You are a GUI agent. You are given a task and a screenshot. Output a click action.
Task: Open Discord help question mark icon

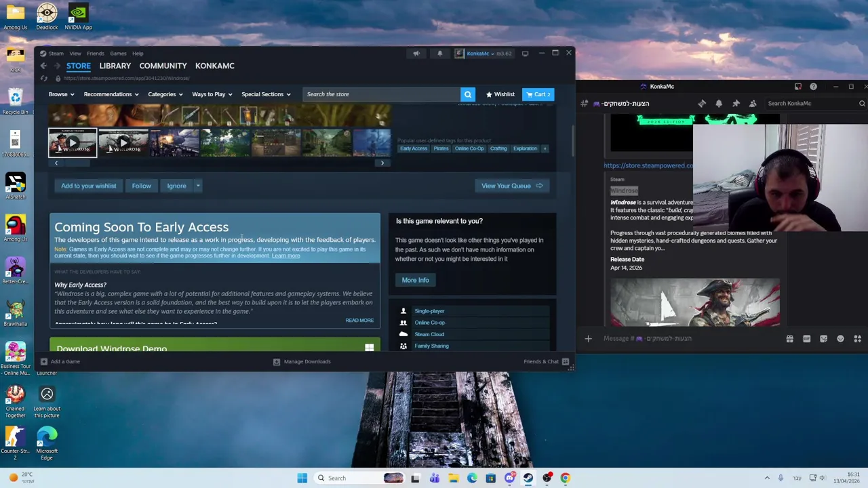813,86
